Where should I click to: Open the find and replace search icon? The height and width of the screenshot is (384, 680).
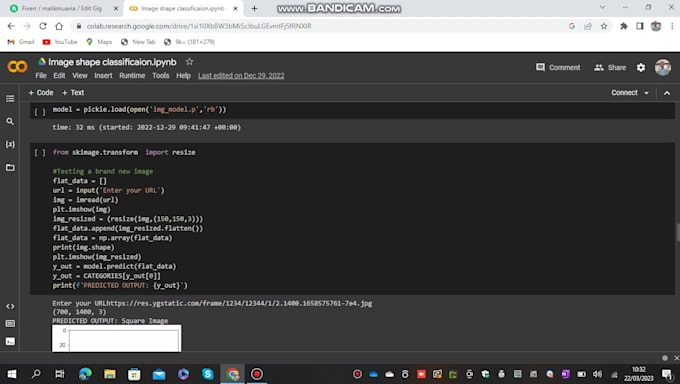coord(10,121)
